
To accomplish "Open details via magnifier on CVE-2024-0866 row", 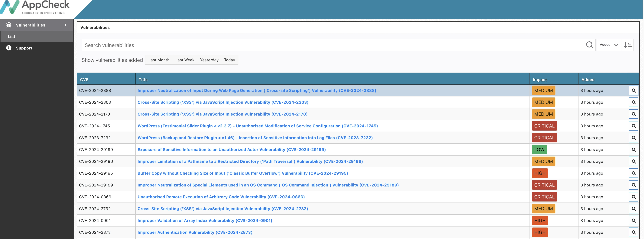I will tap(634, 197).
